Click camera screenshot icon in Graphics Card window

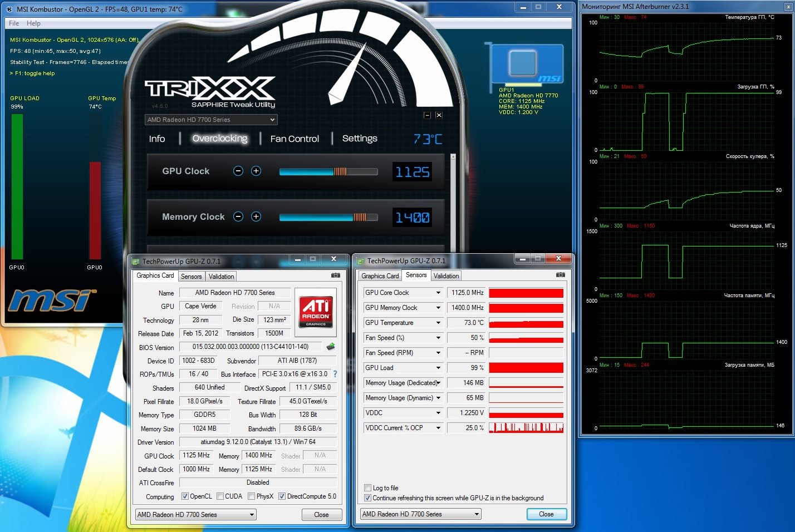pyautogui.click(x=336, y=275)
